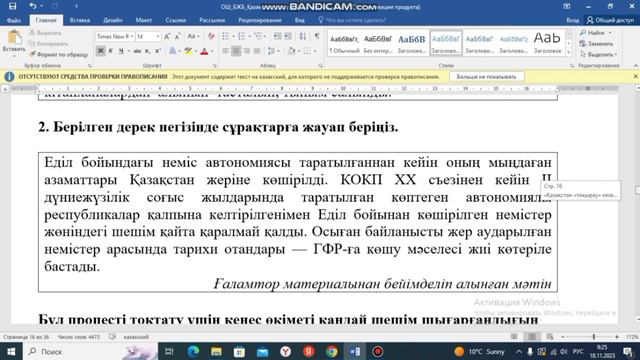
Task: Click the Undo arrow in the title bar
Action: tap(33, 6)
